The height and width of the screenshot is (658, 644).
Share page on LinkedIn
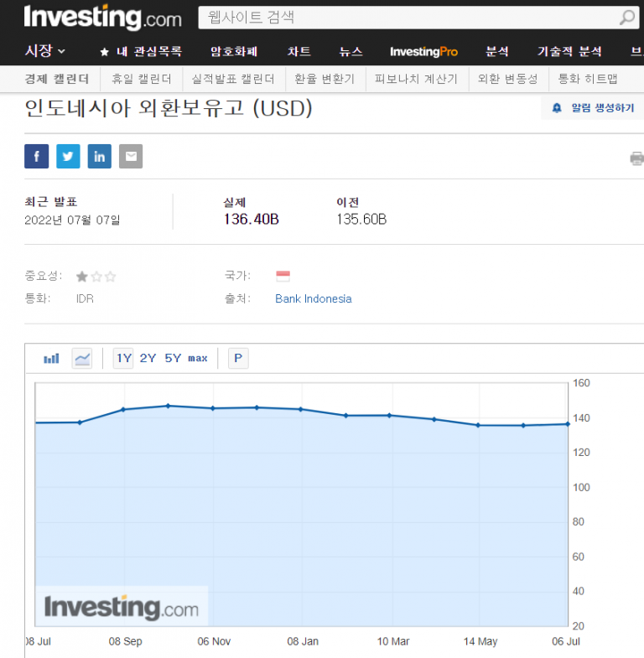[100, 156]
